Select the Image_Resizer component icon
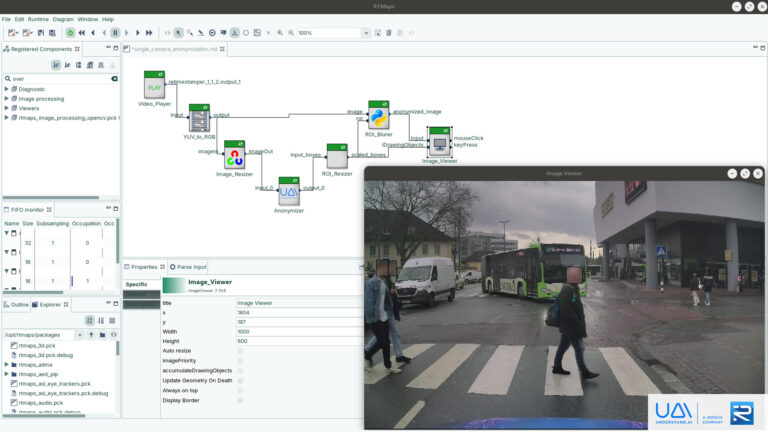The height and width of the screenshot is (432, 768). (234, 154)
